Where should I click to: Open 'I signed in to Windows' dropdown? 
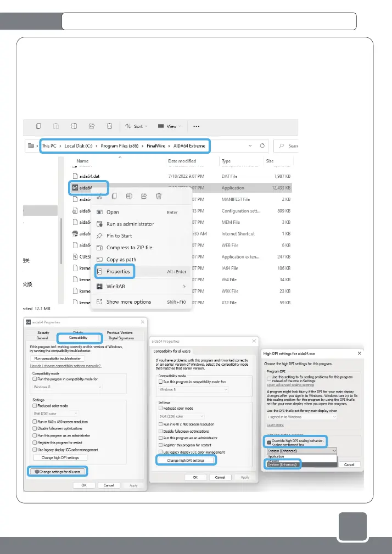click(302, 417)
